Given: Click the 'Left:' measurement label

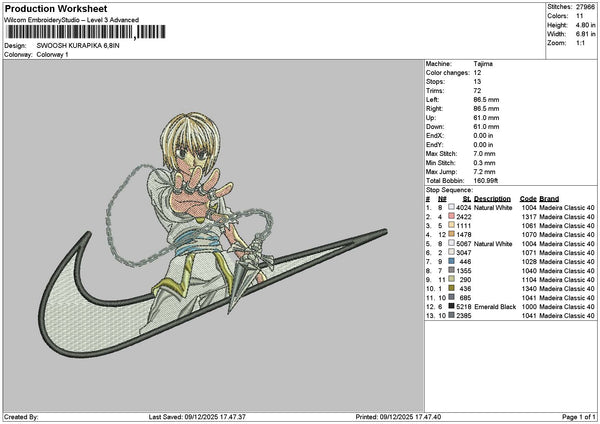Looking at the screenshot, I should point(432,99).
